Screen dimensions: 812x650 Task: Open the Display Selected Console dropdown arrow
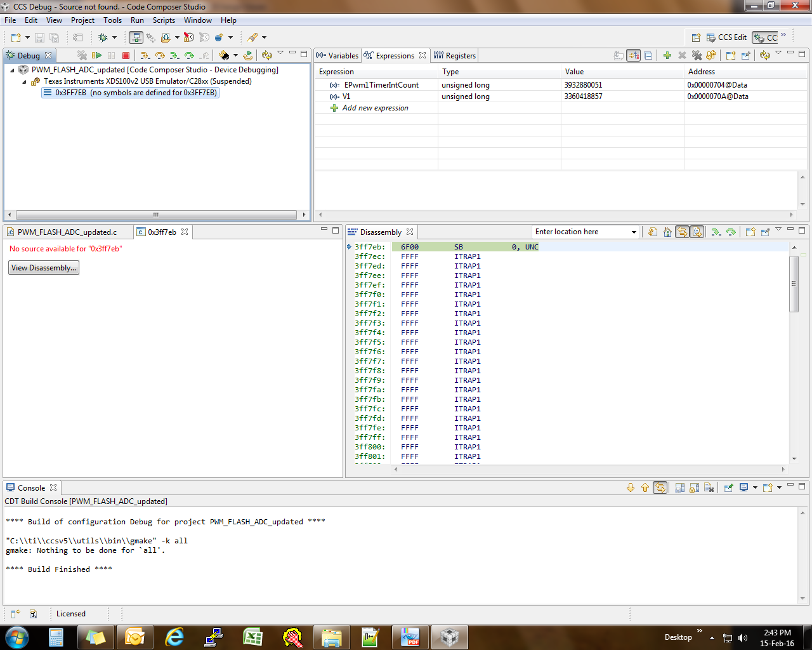[x=755, y=487]
